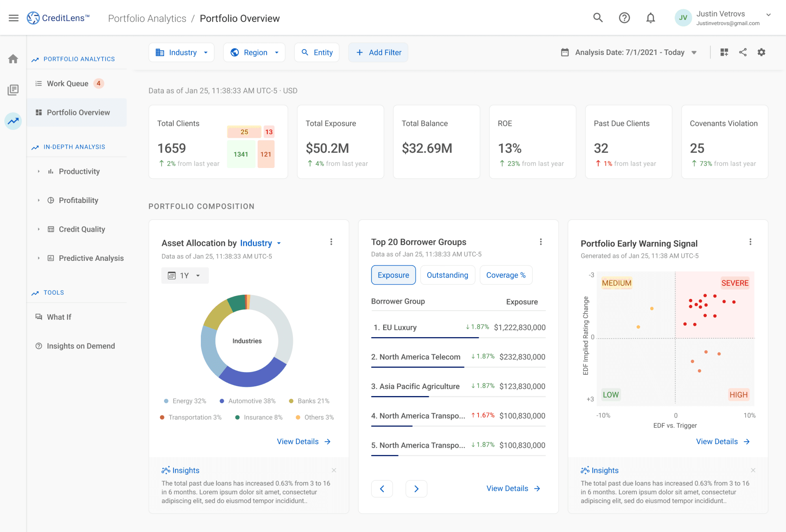This screenshot has width=786, height=532.
Task: Expand the Credit Quality sidebar item
Action: [82, 229]
